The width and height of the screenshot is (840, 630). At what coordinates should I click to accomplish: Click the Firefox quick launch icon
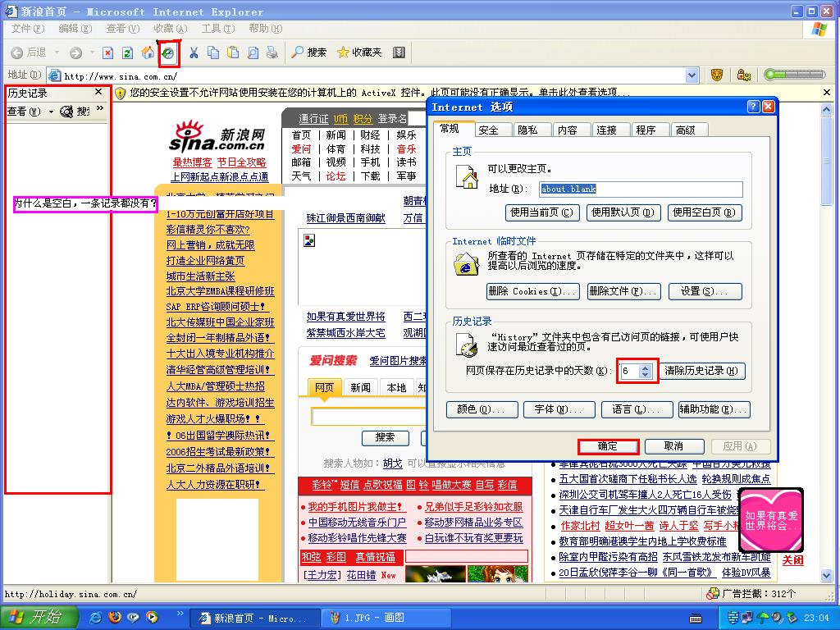[x=115, y=617]
